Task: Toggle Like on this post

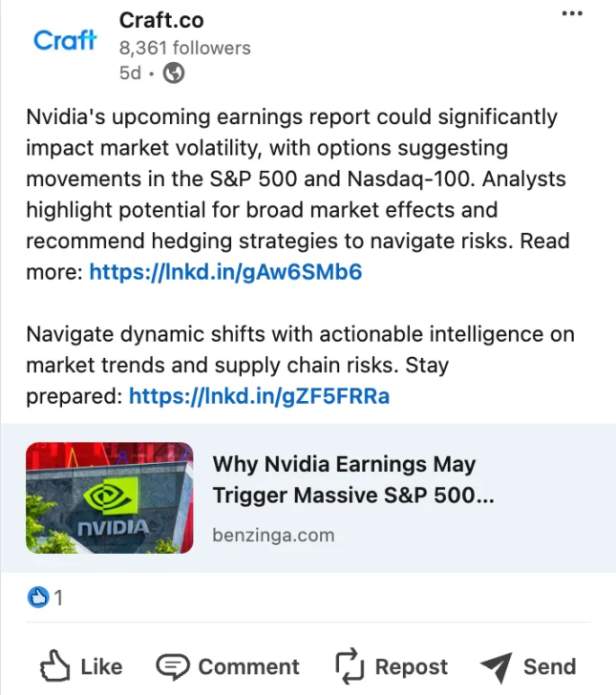Action: pos(81,666)
